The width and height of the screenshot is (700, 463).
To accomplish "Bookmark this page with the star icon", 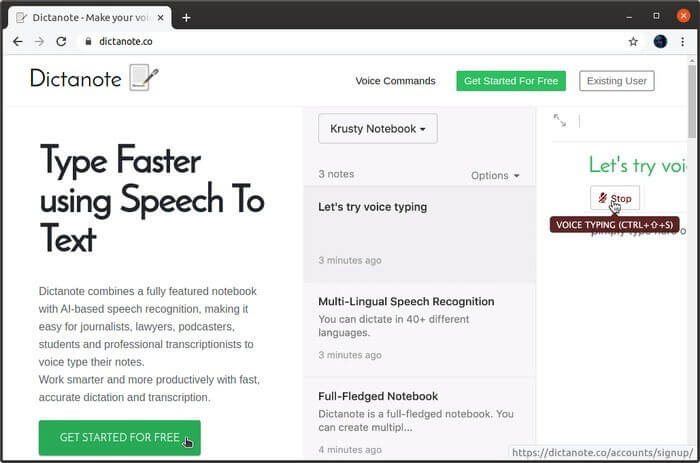I will coord(633,42).
